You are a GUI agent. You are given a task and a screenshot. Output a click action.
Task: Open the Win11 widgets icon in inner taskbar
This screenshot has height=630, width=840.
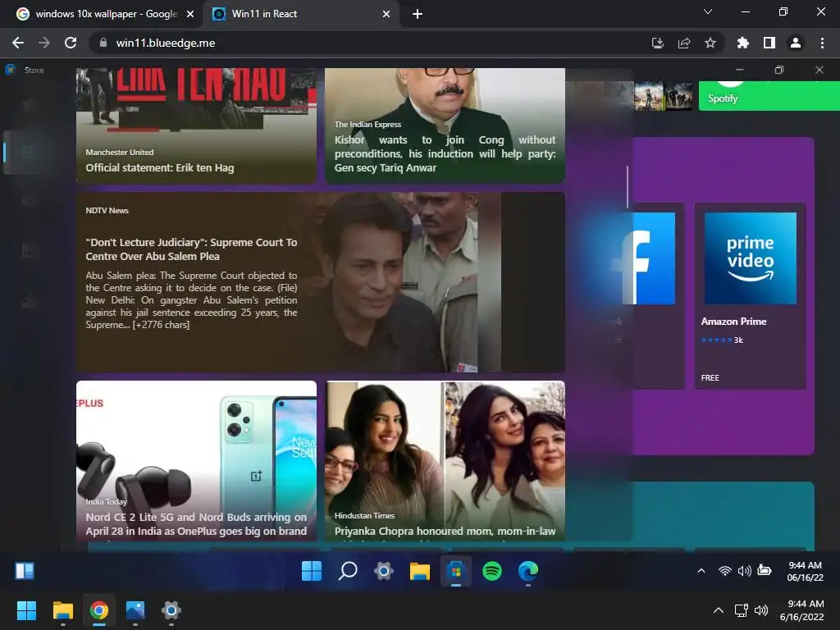click(x=25, y=571)
